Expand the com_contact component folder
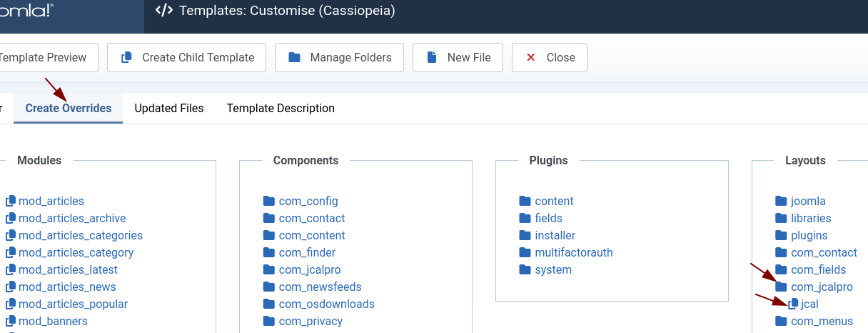 [x=304, y=219]
